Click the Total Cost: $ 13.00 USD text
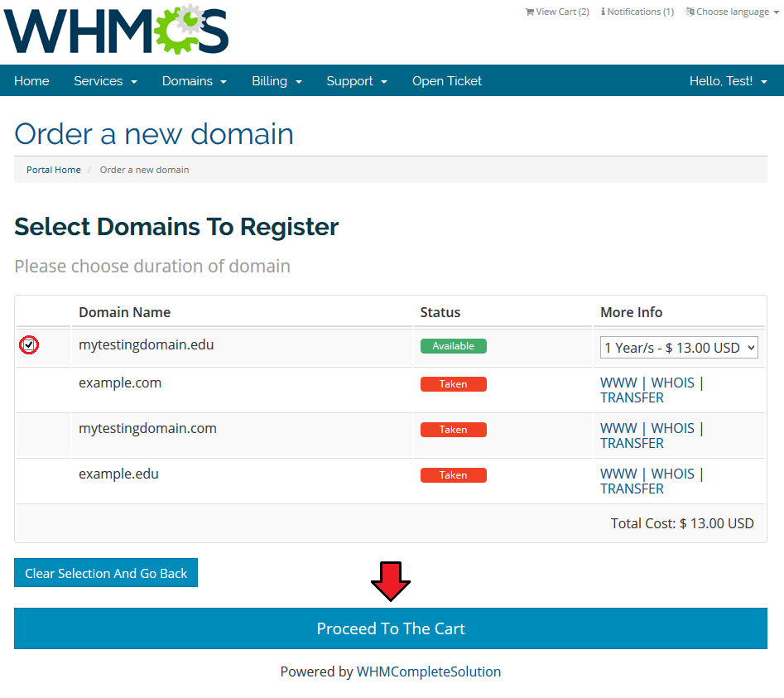This screenshot has height=698, width=784. coord(682,523)
